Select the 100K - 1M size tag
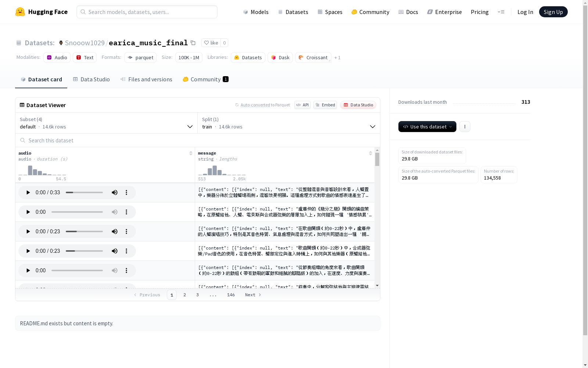 pyautogui.click(x=189, y=57)
